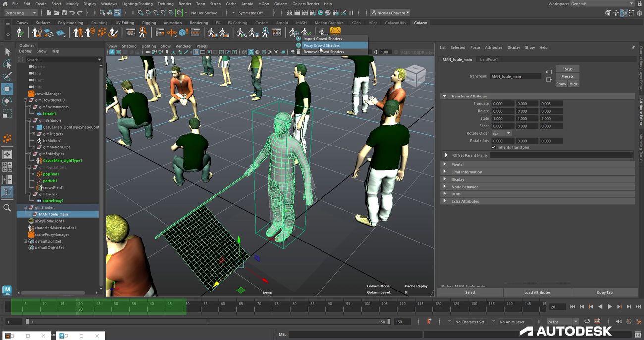
Task: Switch to the Rigging shelf tab
Action: coord(149,23)
